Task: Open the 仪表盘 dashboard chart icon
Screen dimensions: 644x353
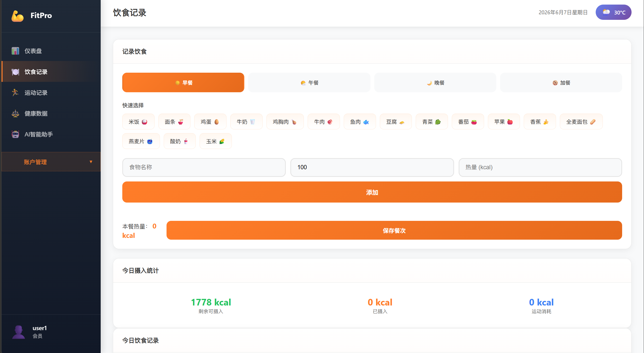Action: click(15, 51)
